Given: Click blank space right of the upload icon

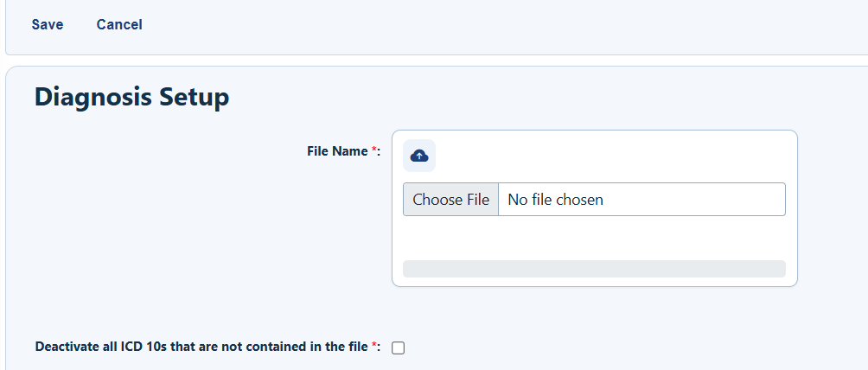Looking at the screenshot, I should tap(609, 156).
